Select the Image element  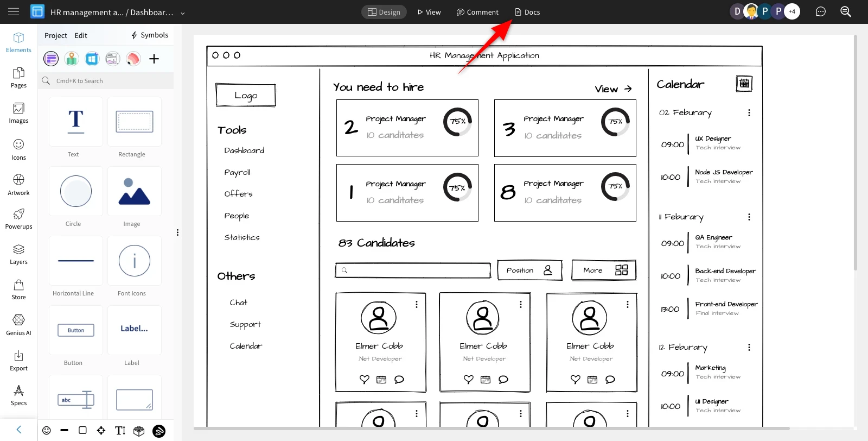[x=135, y=191]
